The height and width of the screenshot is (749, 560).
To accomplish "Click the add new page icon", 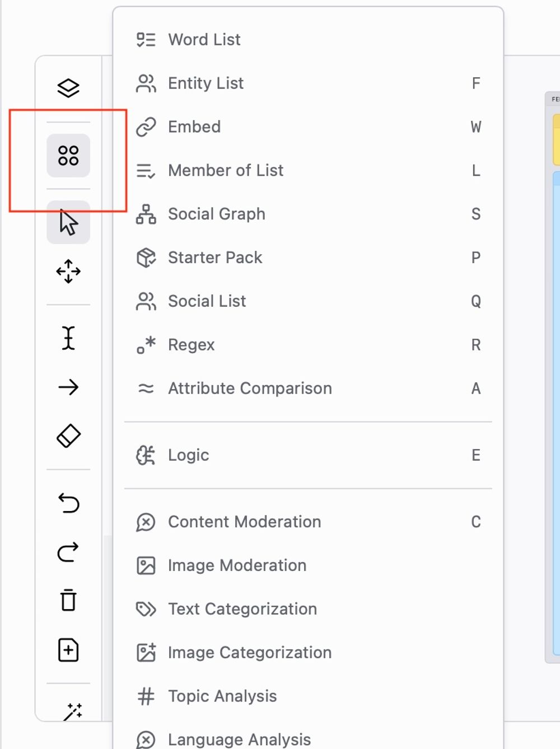I will coord(68,650).
